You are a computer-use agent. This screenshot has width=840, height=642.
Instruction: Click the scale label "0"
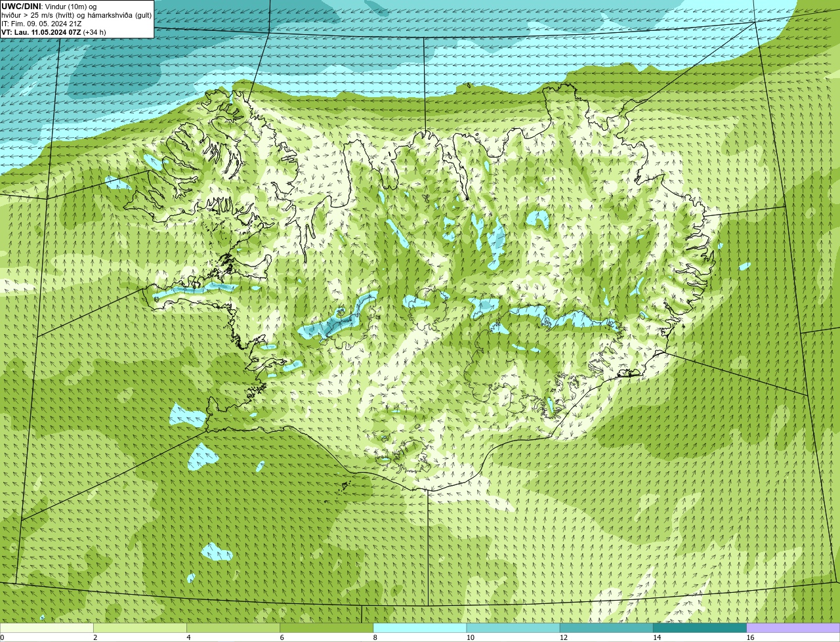[x=2, y=637]
